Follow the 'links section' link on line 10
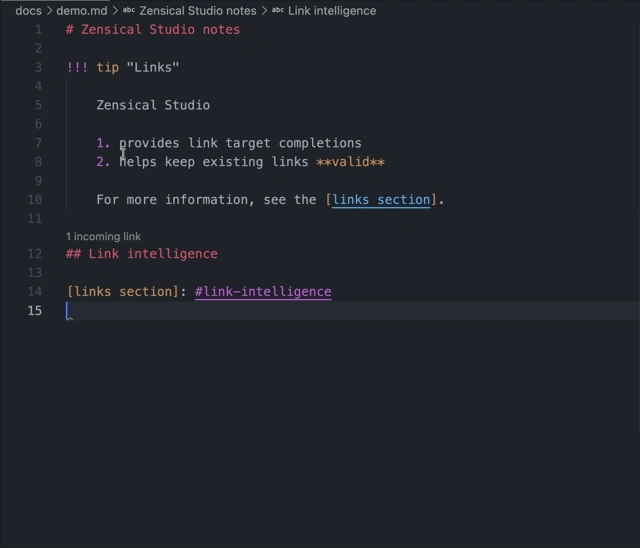Image resolution: width=640 pixels, height=548 pixels. (x=381, y=200)
